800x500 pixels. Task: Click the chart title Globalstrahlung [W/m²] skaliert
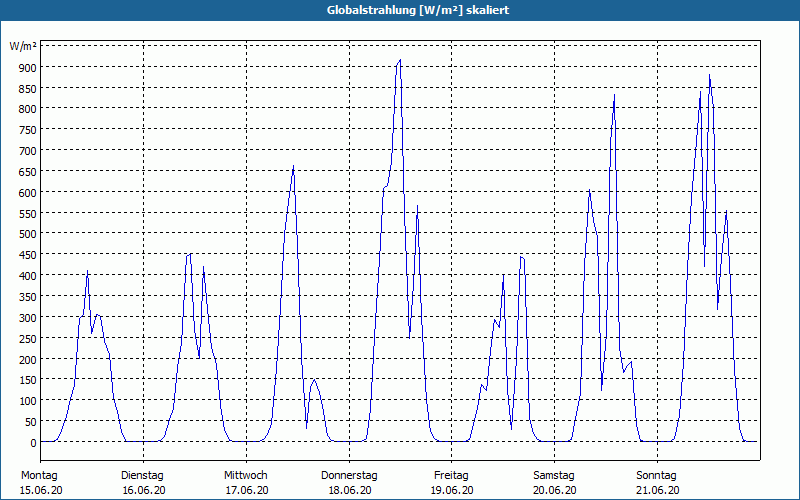point(418,10)
